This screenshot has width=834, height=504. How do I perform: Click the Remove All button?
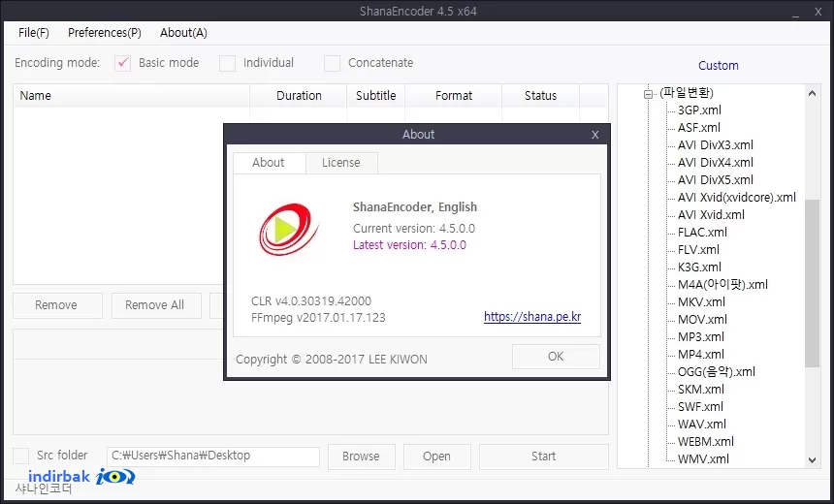tap(156, 305)
